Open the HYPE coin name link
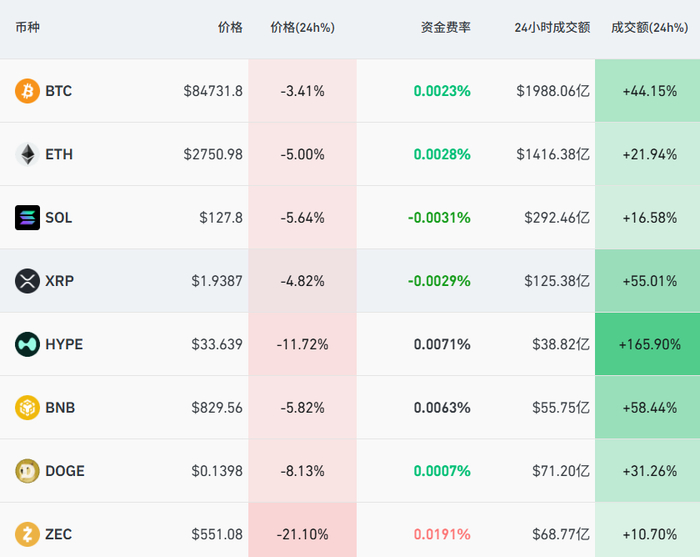The height and width of the screenshot is (557, 700). [64, 344]
